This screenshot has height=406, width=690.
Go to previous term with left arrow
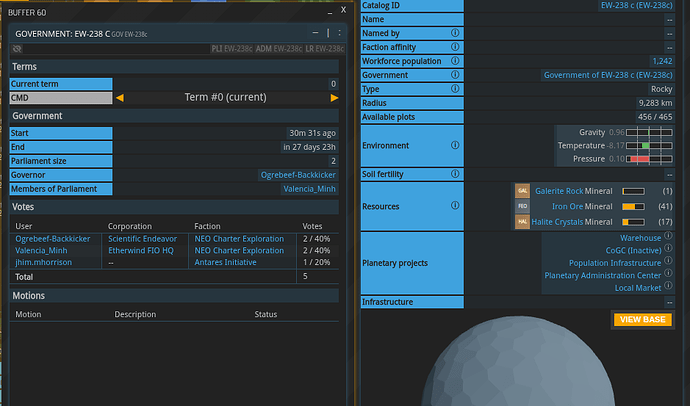coord(120,98)
